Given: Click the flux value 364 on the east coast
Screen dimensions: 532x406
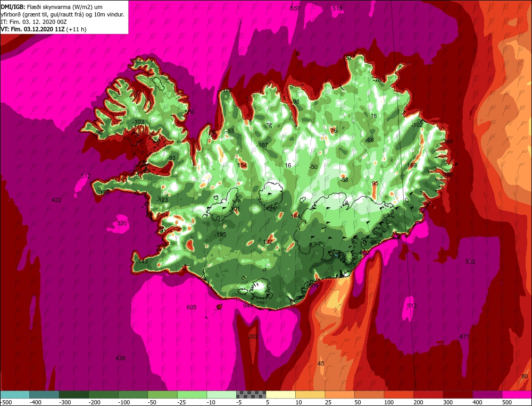Looking at the screenshot, I should point(448,141).
